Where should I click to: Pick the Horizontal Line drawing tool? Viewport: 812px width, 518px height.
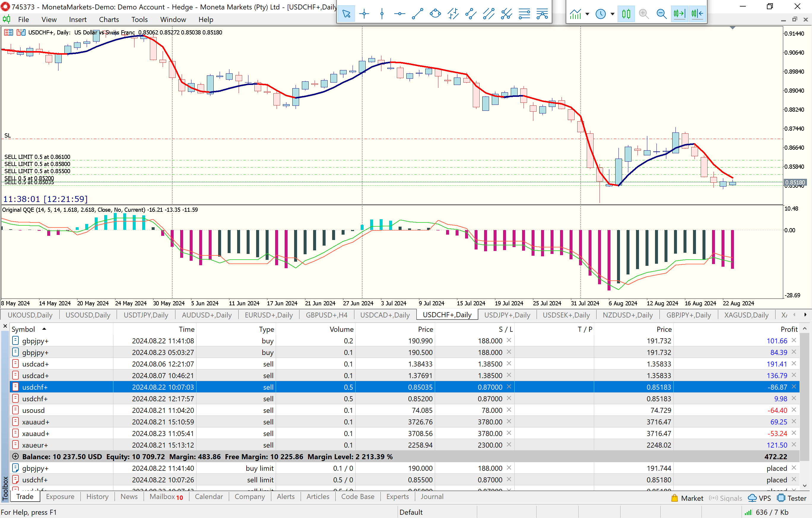[399, 14]
